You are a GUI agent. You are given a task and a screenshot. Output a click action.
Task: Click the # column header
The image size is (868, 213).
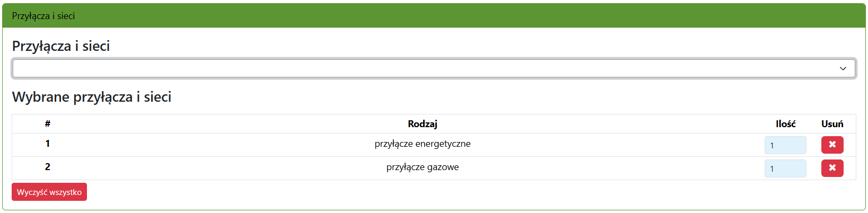coord(48,124)
